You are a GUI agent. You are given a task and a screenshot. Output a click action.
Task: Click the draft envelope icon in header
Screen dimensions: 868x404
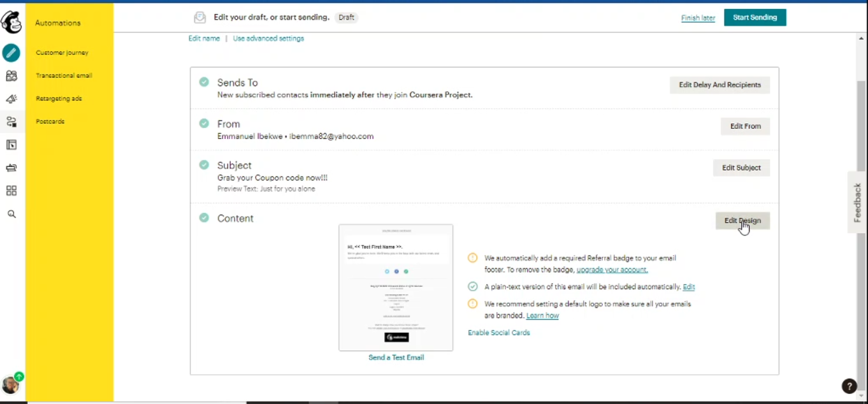click(200, 18)
